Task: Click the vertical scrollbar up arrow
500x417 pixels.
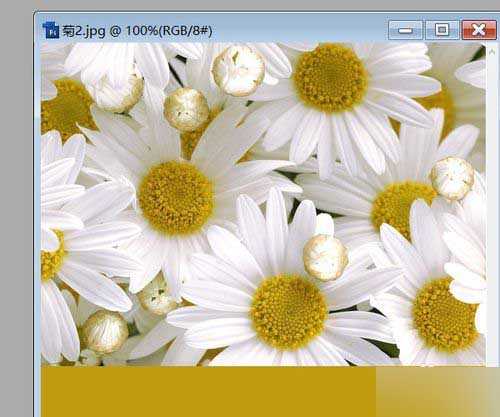Action: (x=492, y=52)
